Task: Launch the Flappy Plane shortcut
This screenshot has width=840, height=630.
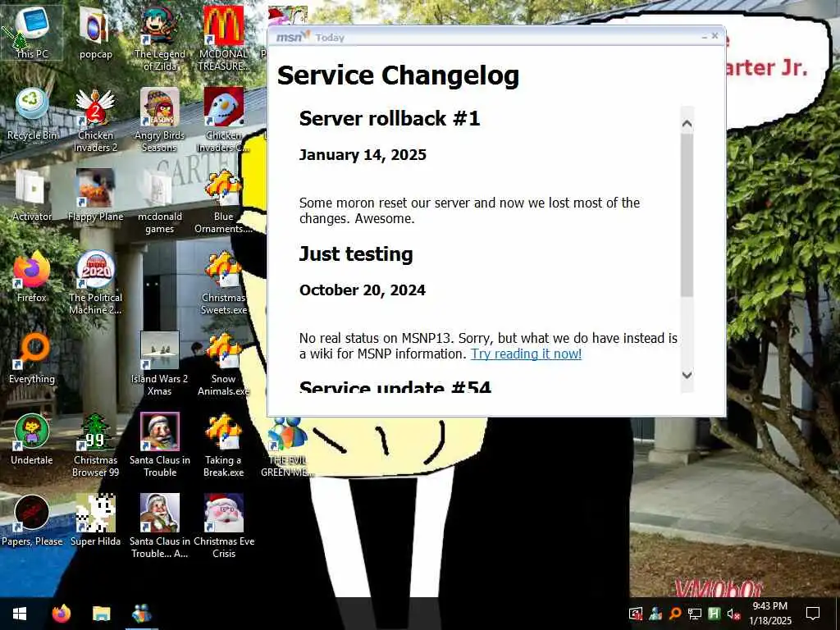Action: tap(95, 195)
